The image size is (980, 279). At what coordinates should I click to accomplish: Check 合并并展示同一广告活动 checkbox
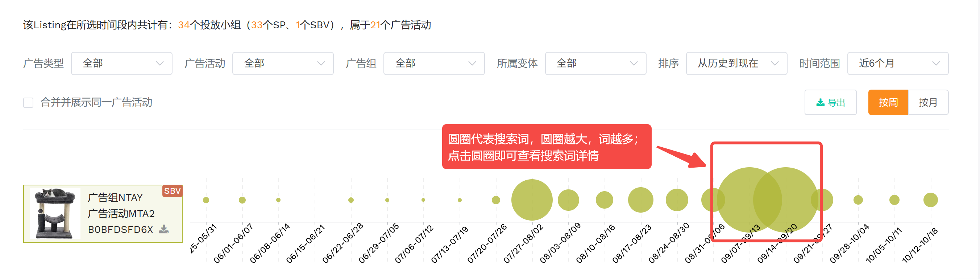[29, 103]
